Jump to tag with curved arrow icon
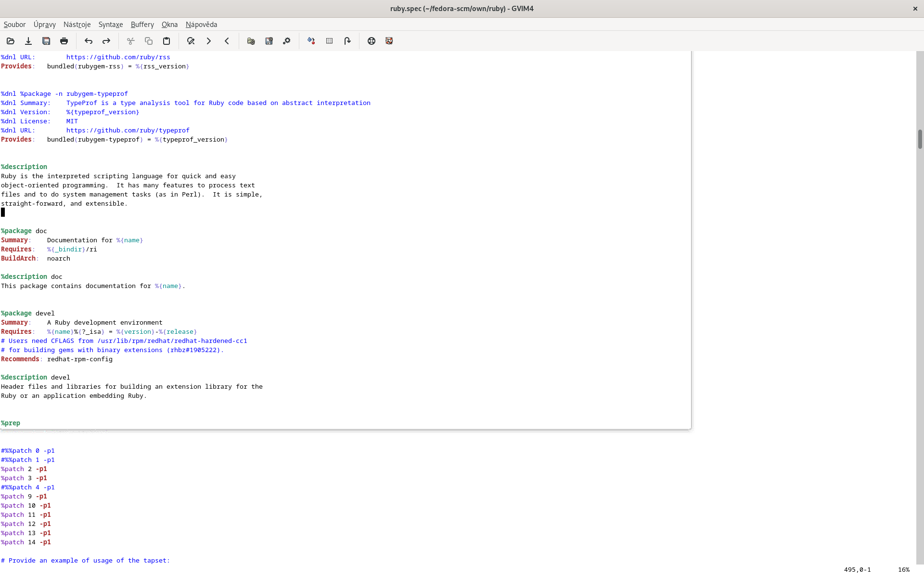The image size is (924, 578). 347,41
